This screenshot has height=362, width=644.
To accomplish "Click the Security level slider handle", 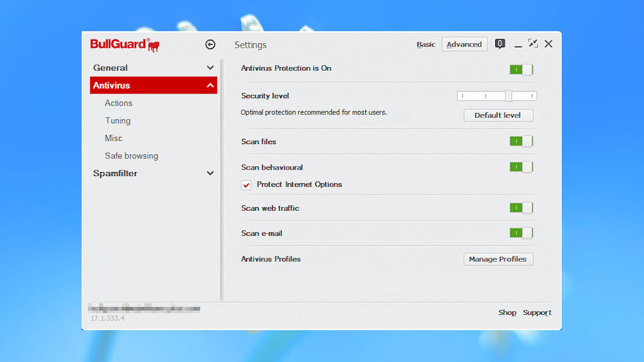I will point(509,96).
